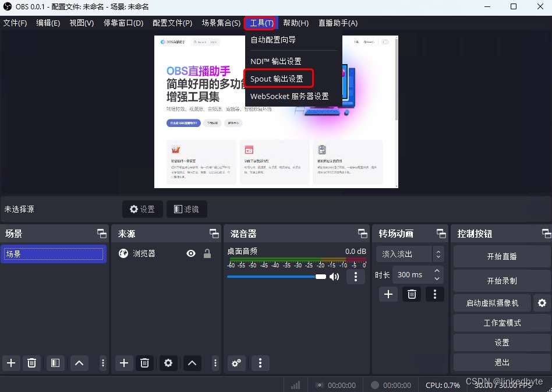Screen dimensions: 552x392
Task: Mute 桌面音频 speaker icon
Action: (x=334, y=277)
